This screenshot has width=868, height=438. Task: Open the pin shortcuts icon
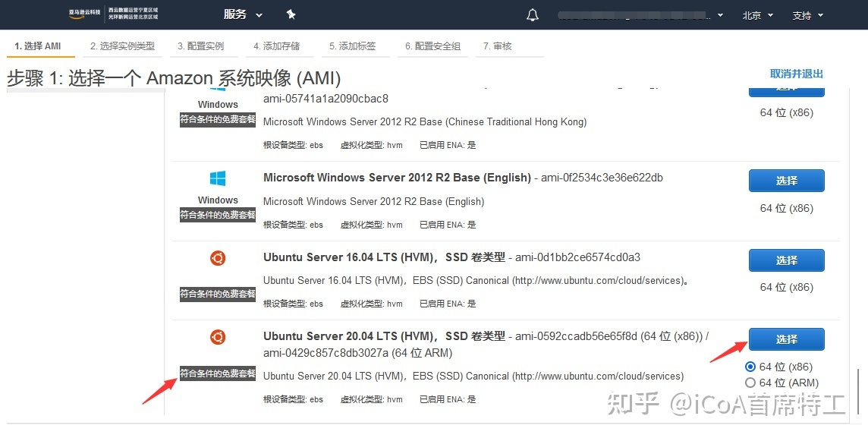pos(291,15)
